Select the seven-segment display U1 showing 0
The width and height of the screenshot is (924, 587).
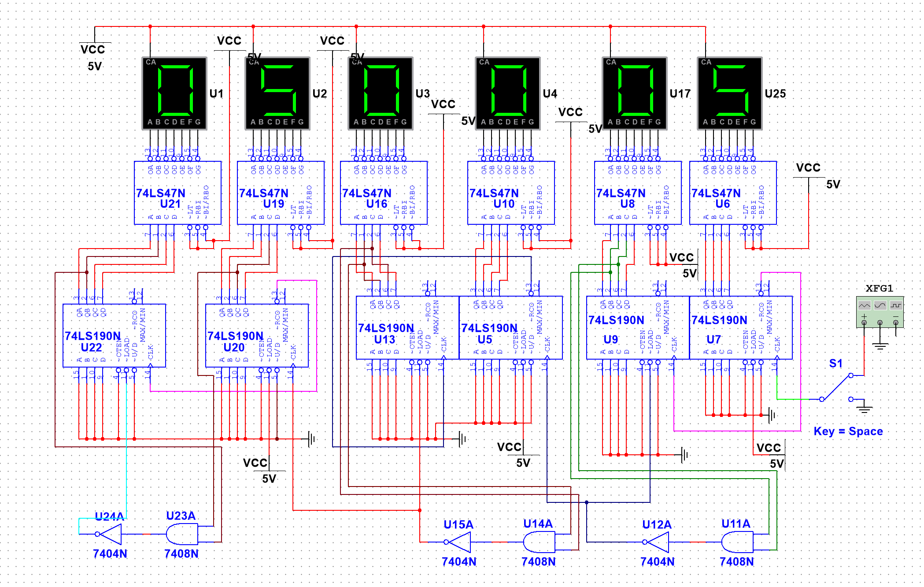pyautogui.click(x=174, y=93)
